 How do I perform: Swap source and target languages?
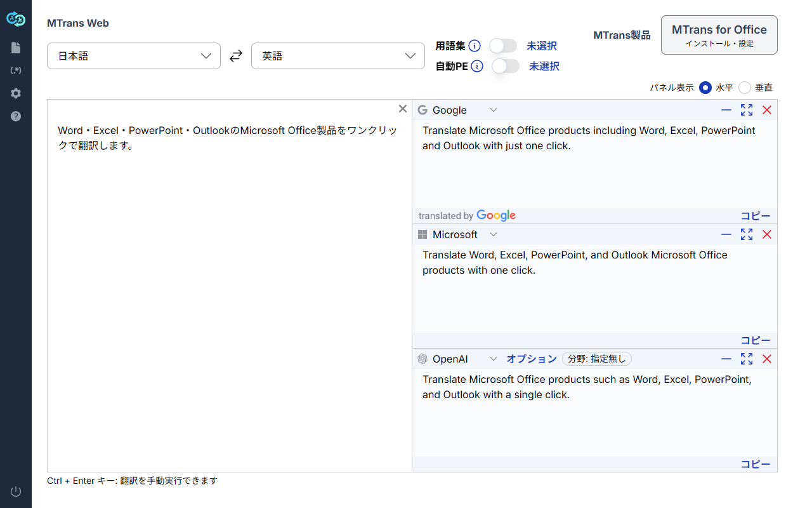pyautogui.click(x=236, y=56)
